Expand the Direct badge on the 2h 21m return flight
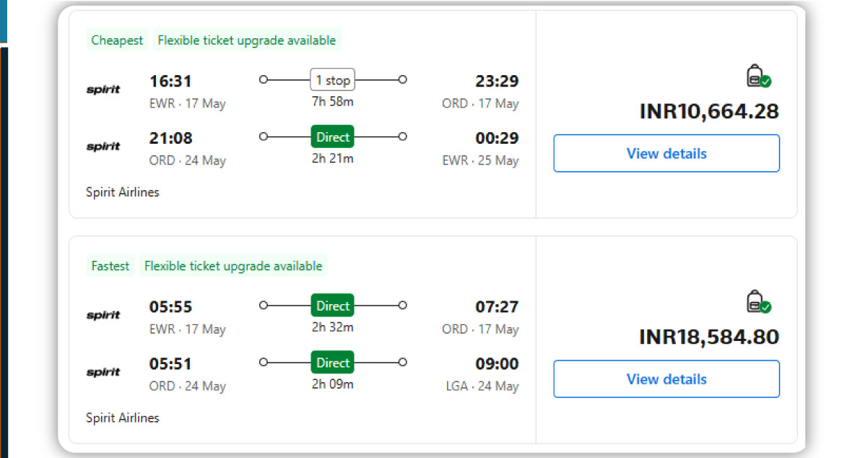 point(332,137)
